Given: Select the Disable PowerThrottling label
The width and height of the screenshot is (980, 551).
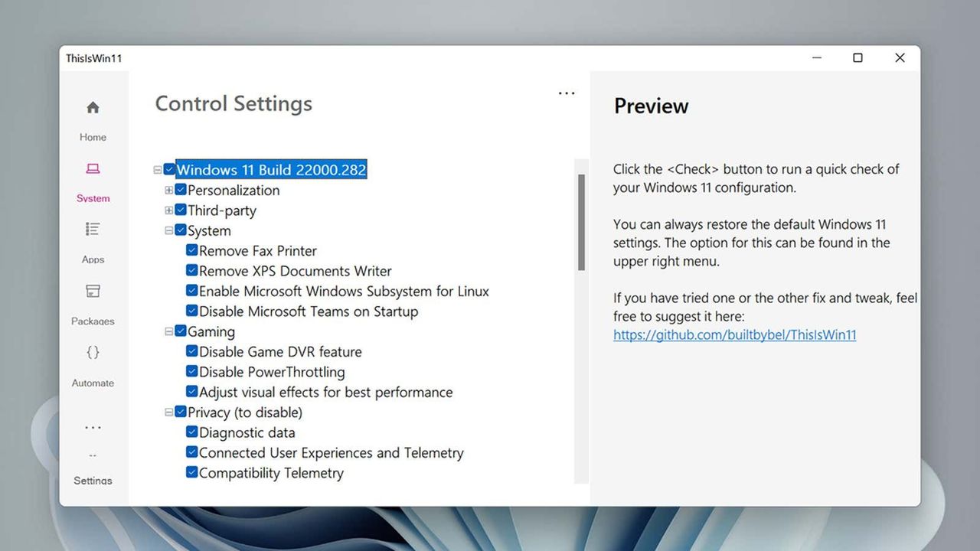Looking at the screenshot, I should click(272, 372).
